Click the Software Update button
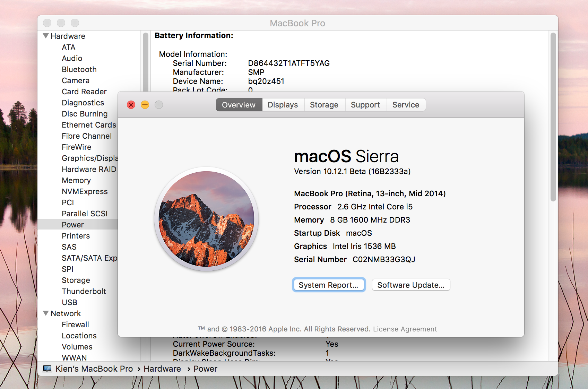 pyautogui.click(x=411, y=285)
